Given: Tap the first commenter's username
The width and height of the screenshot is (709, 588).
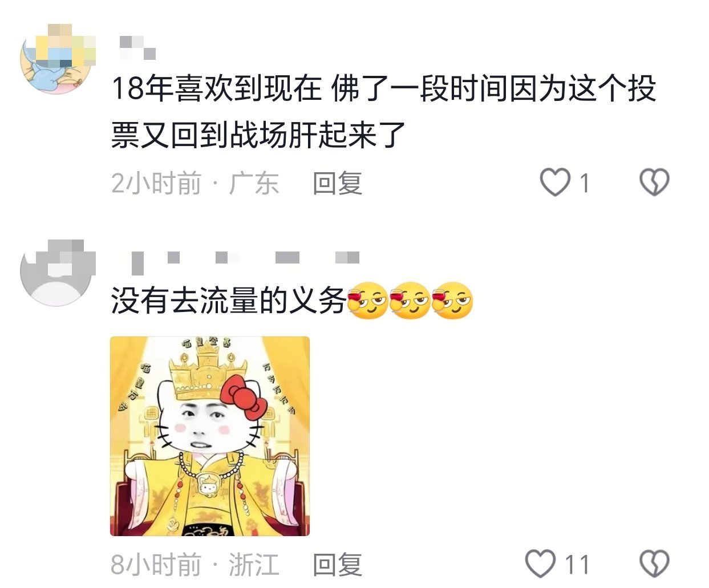Looking at the screenshot, I should (137, 47).
